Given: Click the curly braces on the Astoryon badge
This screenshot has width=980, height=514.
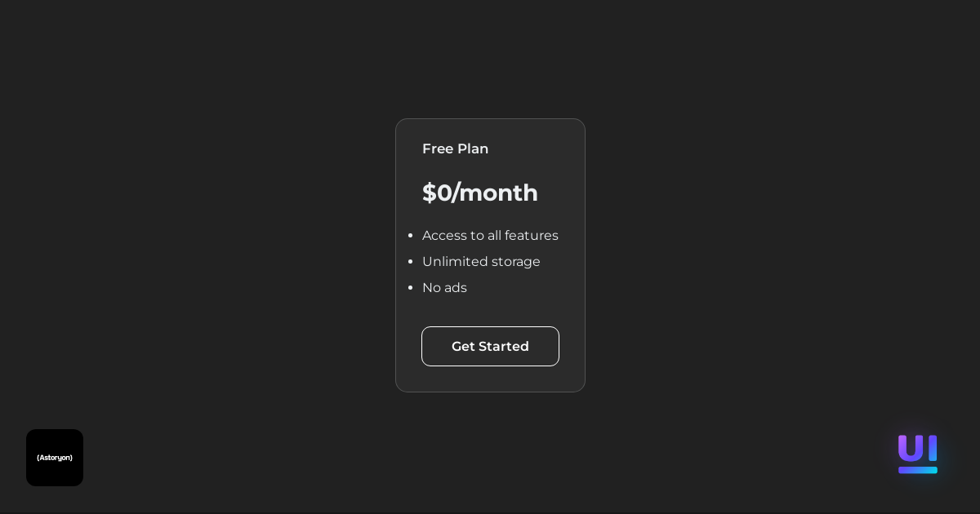Looking at the screenshot, I should (x=38, y=458).
